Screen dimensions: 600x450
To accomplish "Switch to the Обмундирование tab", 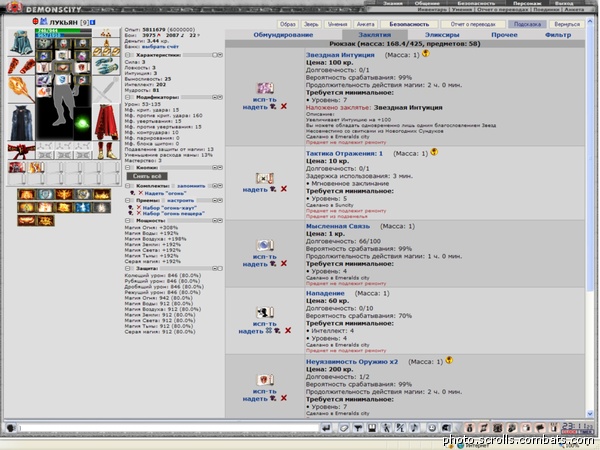I will pyautogui.click(x=283, y=35).
